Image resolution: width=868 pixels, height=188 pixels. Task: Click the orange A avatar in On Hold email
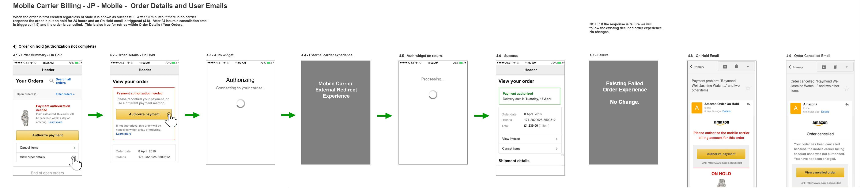[x=697, y=108]
